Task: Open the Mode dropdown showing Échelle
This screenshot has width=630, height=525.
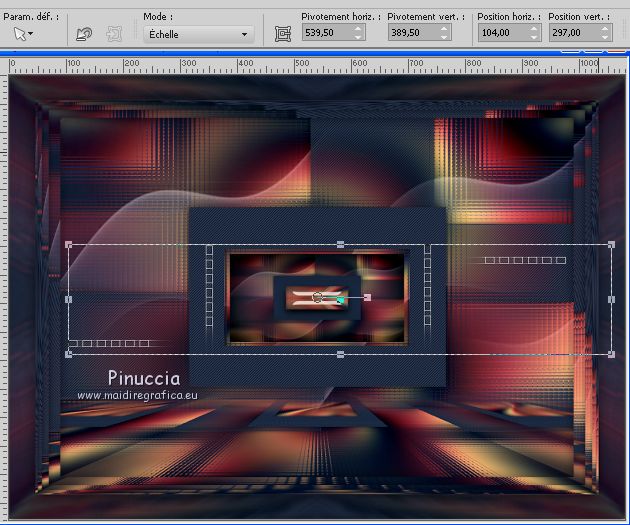Action: (197, 34)
